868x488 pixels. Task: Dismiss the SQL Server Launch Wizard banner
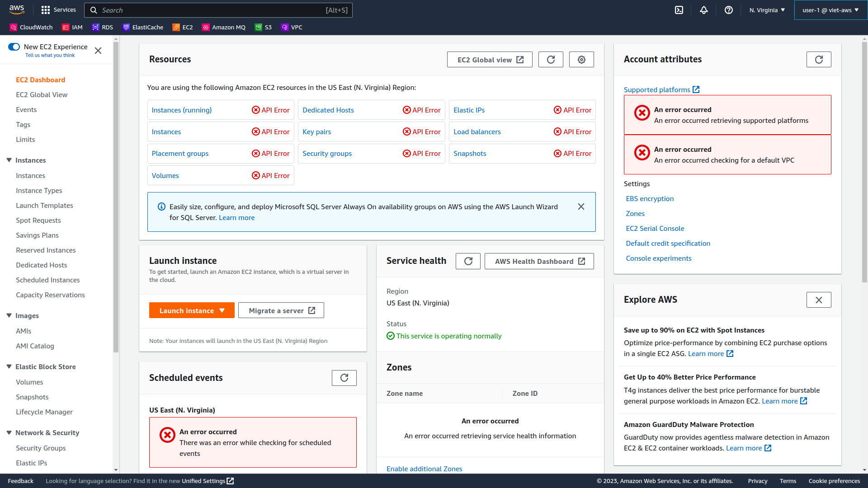[x=581, y=206]
